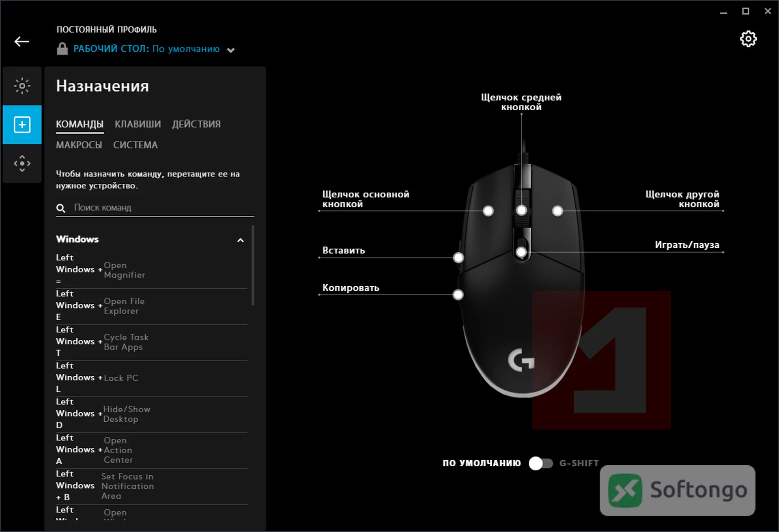Open settings with the gear icon
This screenshot has width=779, height=532.
[x=748, y=39]
